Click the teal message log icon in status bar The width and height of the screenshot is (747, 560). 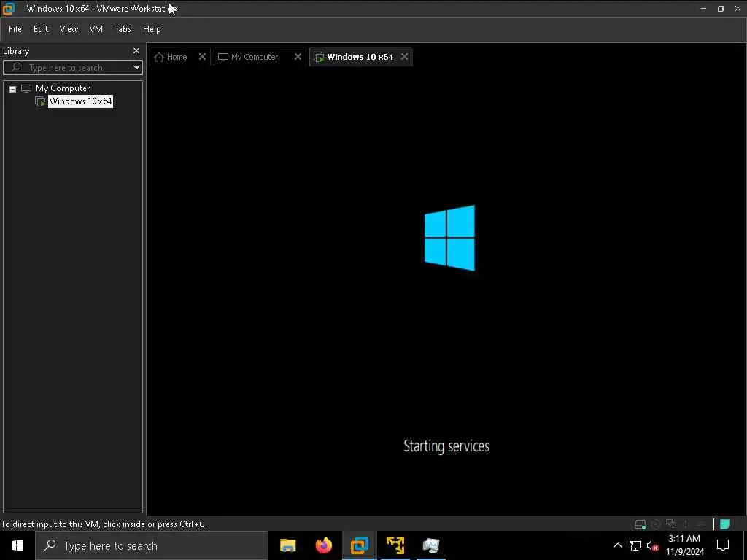coord(725,524)
